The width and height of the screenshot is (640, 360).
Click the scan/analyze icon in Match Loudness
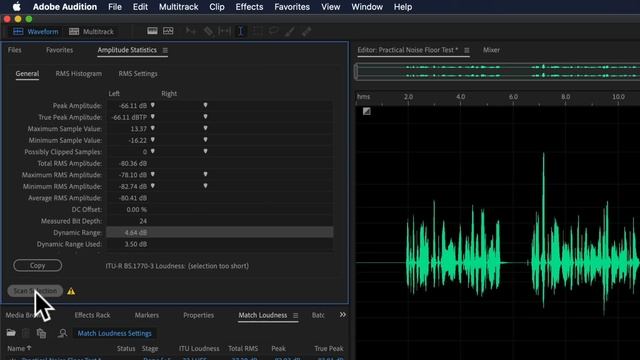(62, 333)
